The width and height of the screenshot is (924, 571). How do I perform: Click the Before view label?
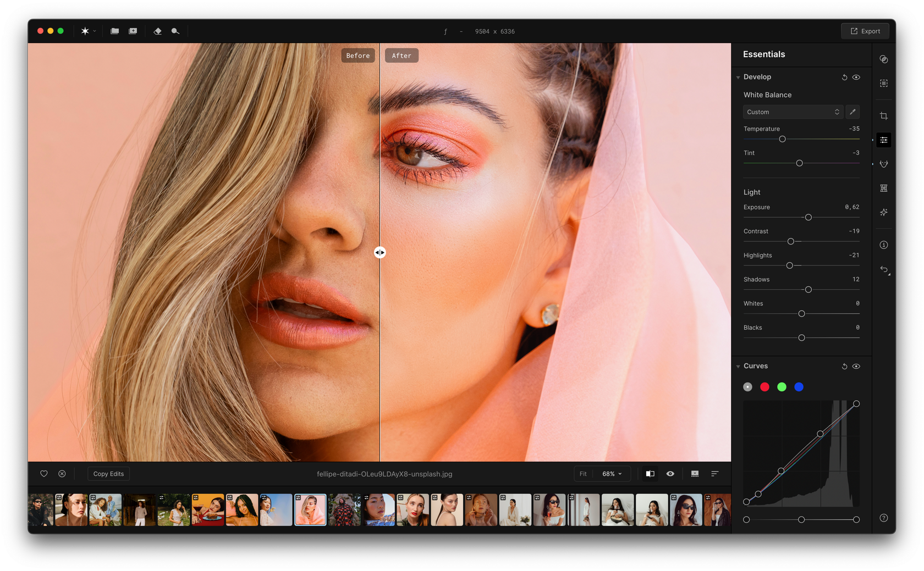tap(358, 55)
